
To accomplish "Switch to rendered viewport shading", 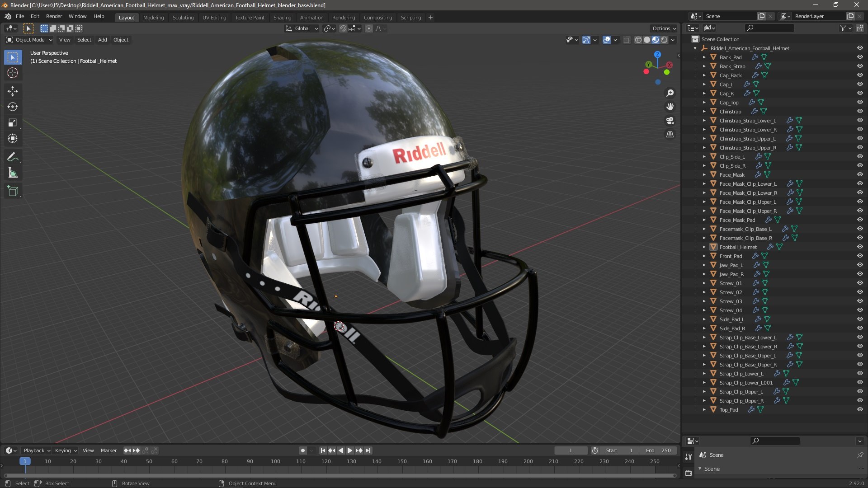I will [664, 40].
